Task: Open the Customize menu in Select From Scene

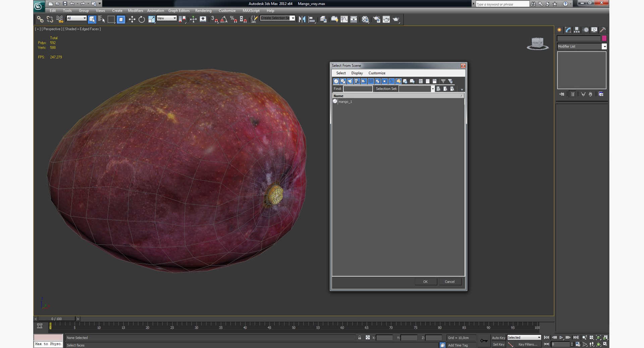Action: click(x=377, y=73)
